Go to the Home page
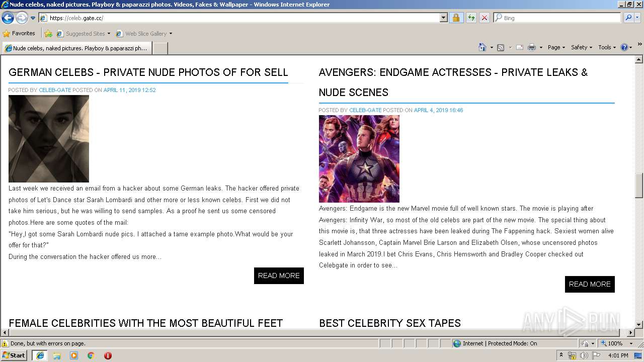Image resolution: width=644 pixels, height=362 pixels. [482, 47]
